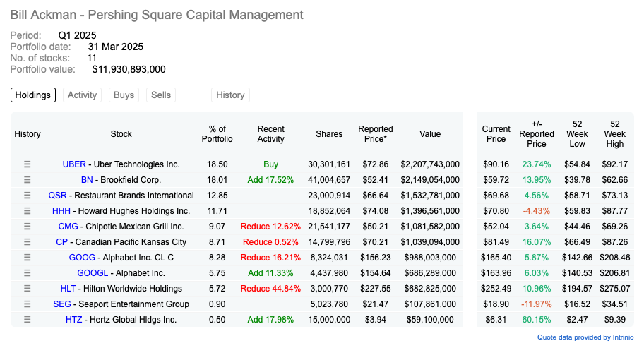Screen dimensions: 644x348
Task: Click the '52 Week High' column header
Action: [x=615, y=134]
